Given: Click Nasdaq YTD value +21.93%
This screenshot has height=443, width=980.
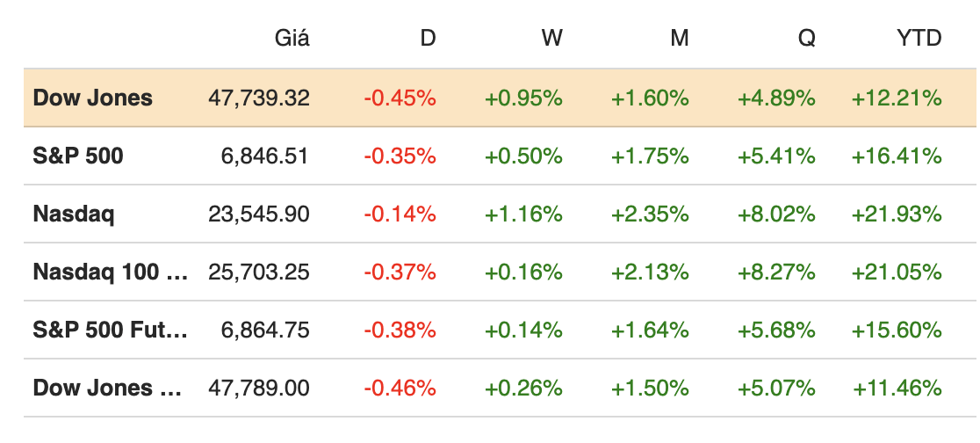Looking at the screenshot, I should pyautogui.click(x=897, y=214).
